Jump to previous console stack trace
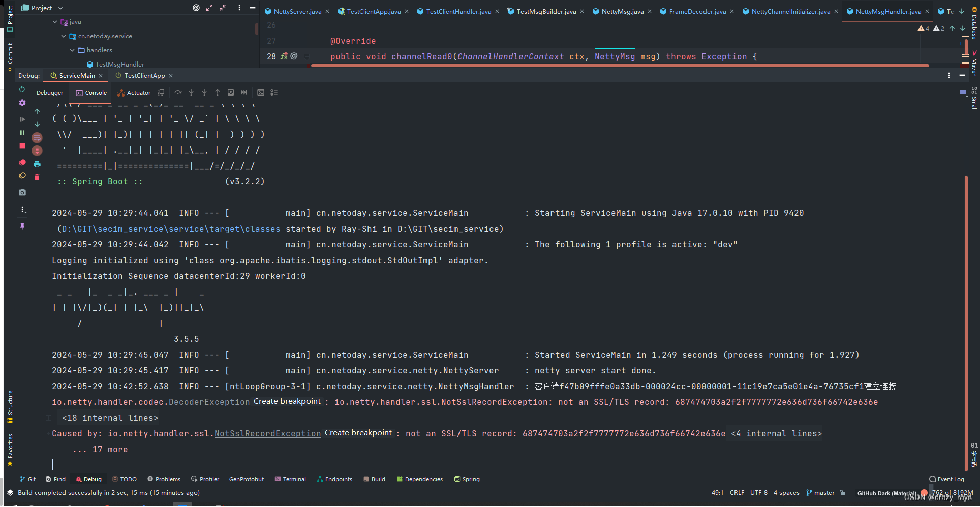Viewport: 980px width, 507px height. pos(37,111)
